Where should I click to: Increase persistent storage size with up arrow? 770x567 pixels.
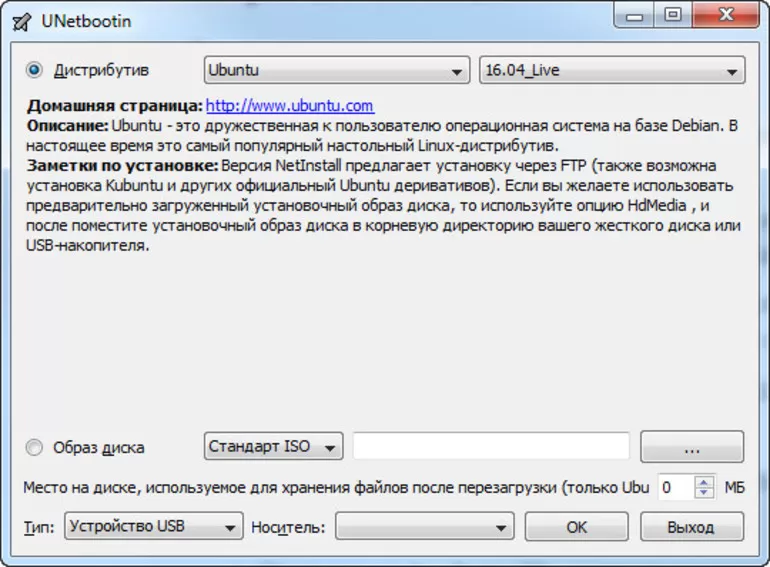[x=704, y=482]
